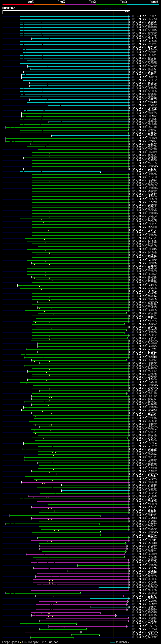Image resolution: width=161 pixels, height=644 pixels.
Task: Select label UniRef100_C5Z9C2
Action: coord(144,61)
